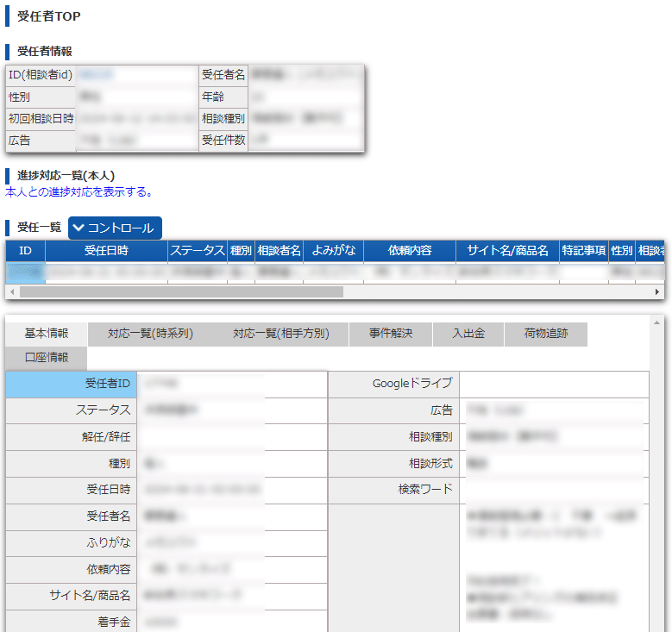Go to the 入出金 tab
Image resolution: width=672 pixels, height=632 pixels.
(x=469, y=334)
